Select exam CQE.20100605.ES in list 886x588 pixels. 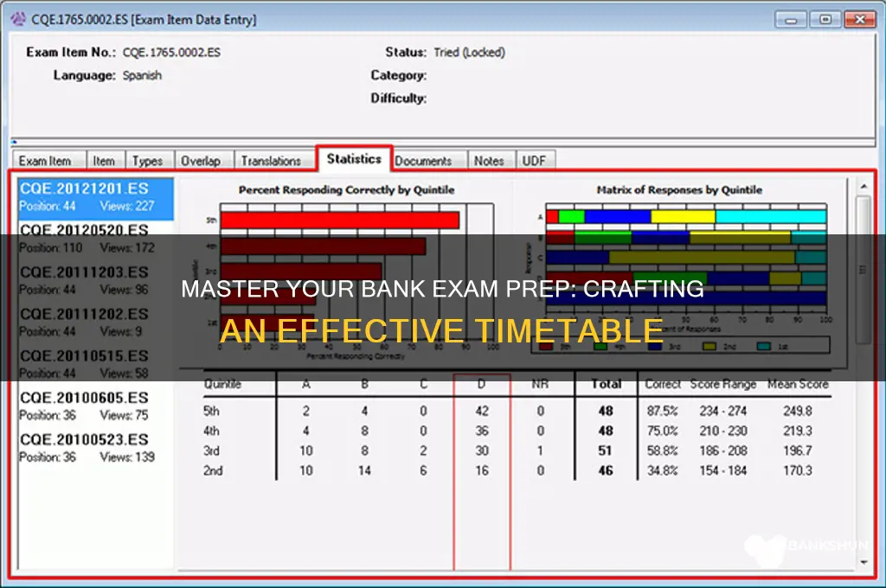pos(95,406)
